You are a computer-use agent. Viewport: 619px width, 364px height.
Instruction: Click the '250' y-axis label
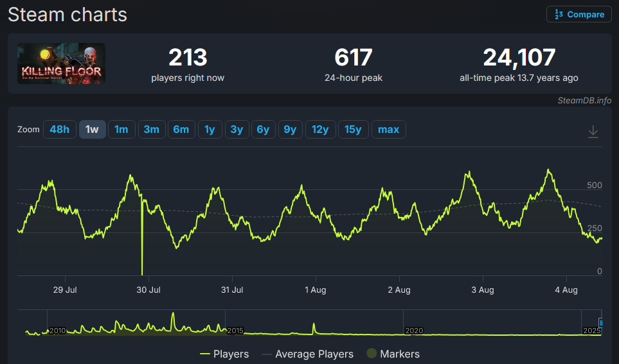595,228
